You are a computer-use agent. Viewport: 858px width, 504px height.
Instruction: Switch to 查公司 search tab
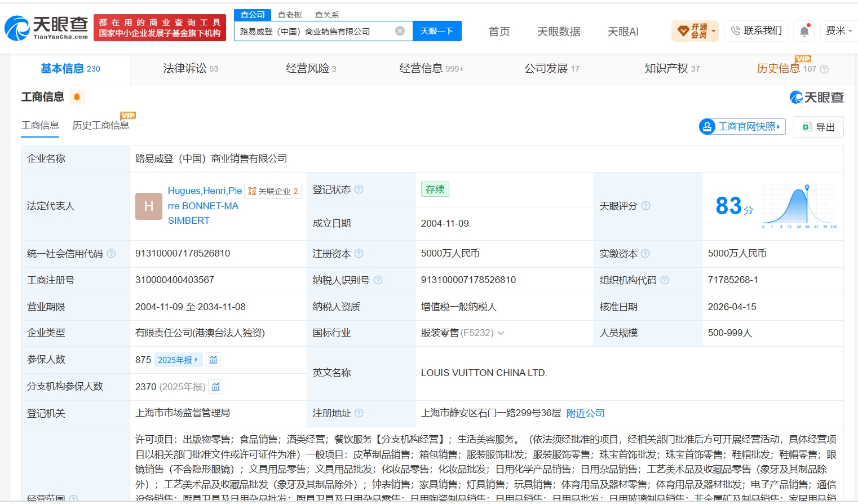click(x=253, y=15)
